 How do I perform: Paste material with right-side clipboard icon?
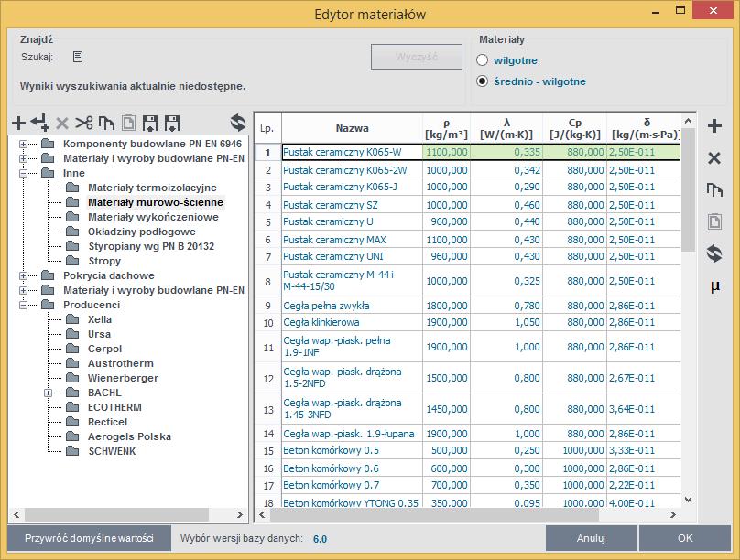tap(714, 221)
